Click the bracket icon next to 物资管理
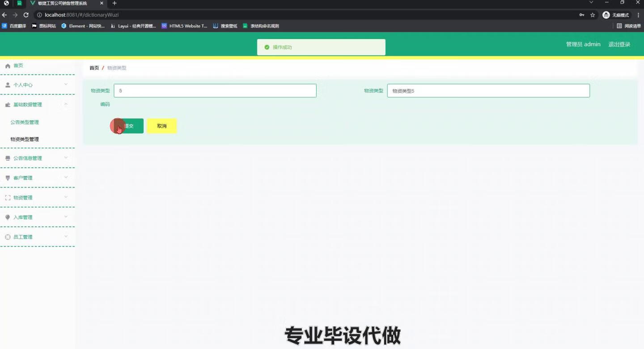 point(8,197)
